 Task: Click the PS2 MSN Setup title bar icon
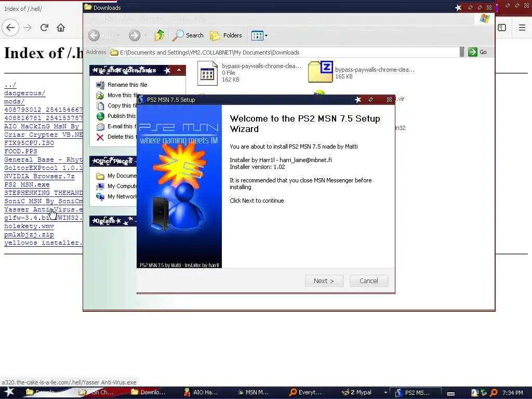141,99
